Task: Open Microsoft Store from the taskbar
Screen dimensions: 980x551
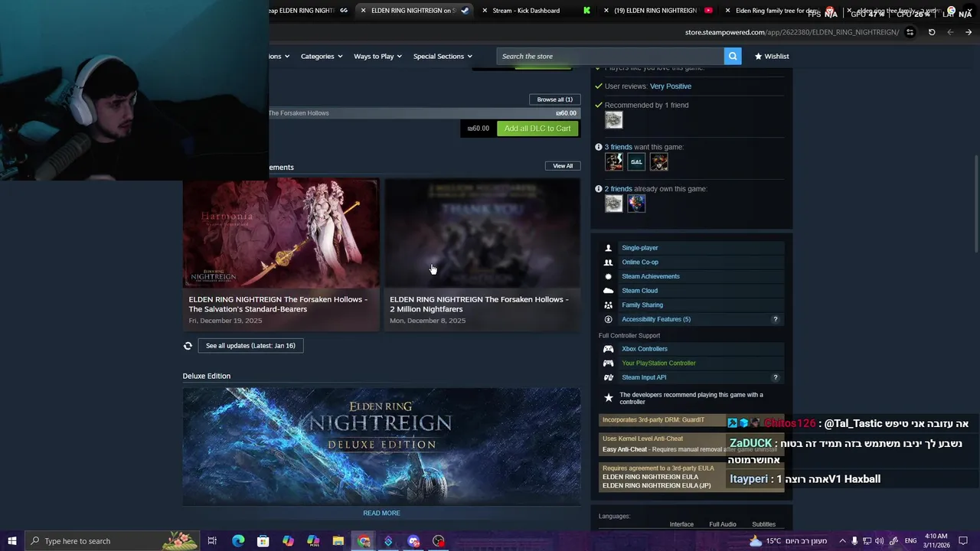Action: tap(263, 541)
